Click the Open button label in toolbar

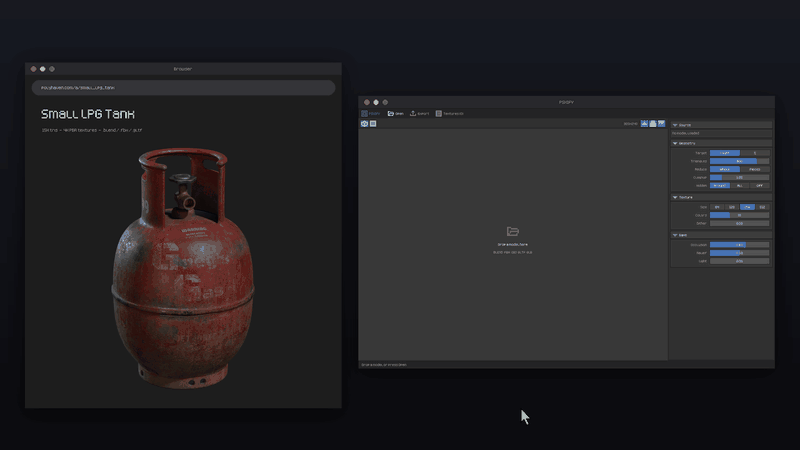pos(399,114)
